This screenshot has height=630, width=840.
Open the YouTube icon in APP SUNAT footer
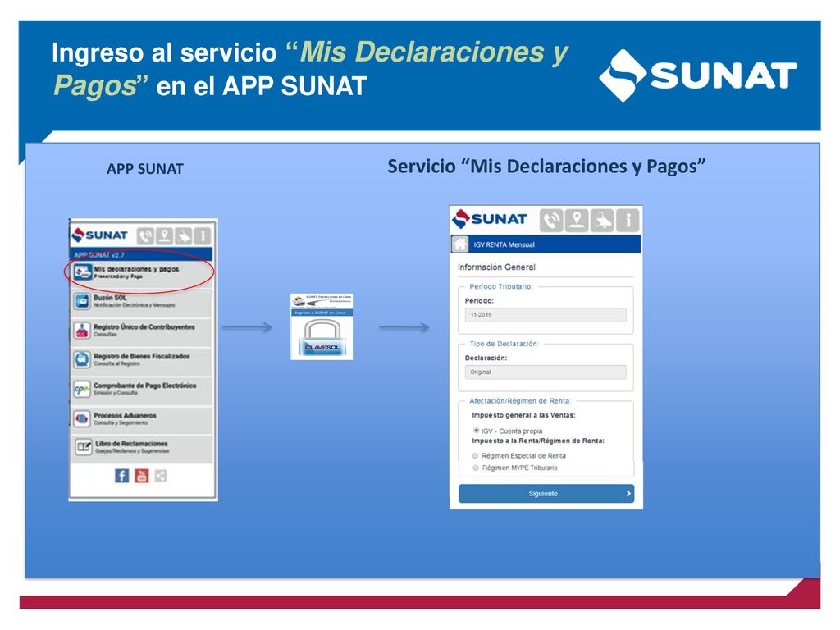click(141, 476)
